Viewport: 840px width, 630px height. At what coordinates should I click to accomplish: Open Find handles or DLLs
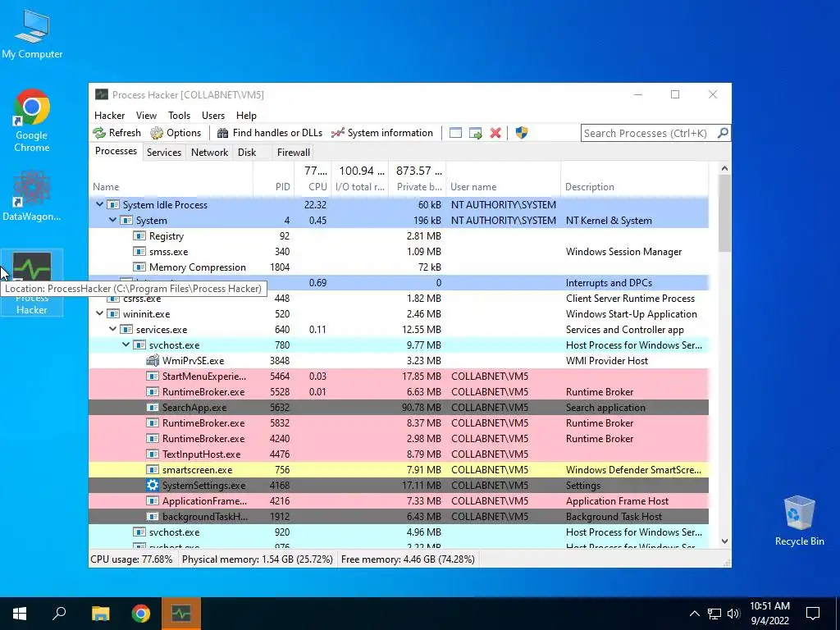[x=269, y=133]
